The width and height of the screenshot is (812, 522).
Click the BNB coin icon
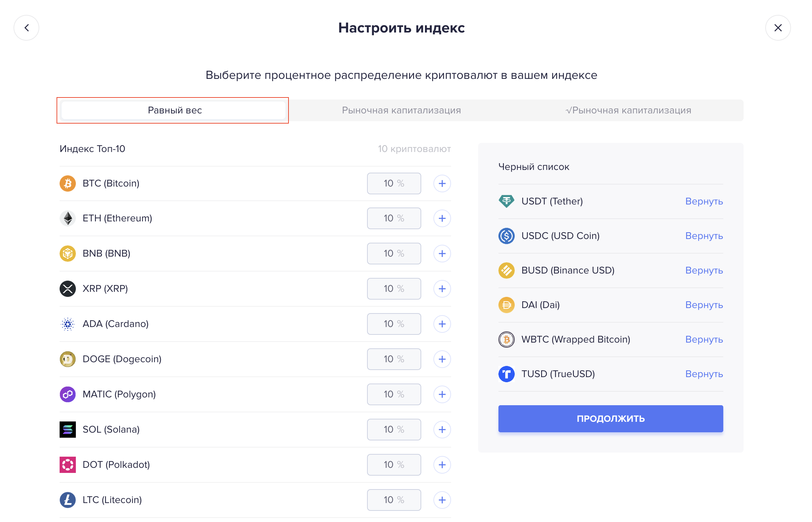(68, 254)
